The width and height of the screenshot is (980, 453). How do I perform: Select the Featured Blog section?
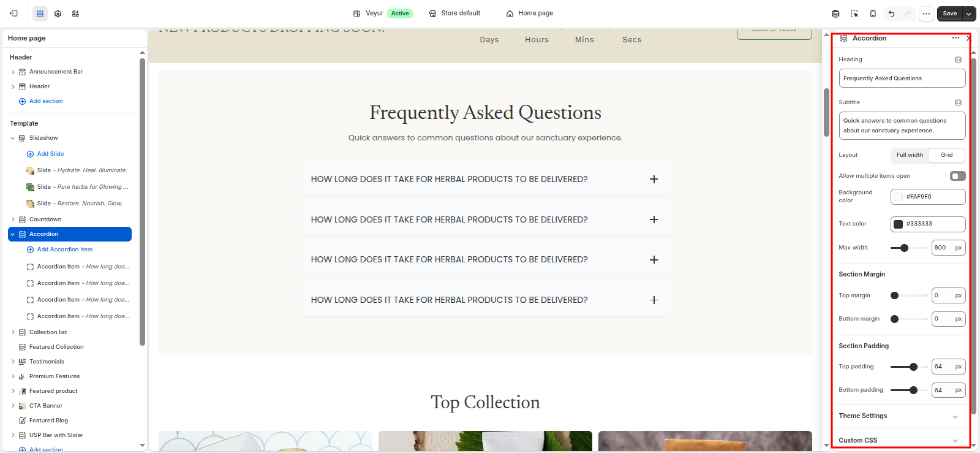(x=48, y=421)
